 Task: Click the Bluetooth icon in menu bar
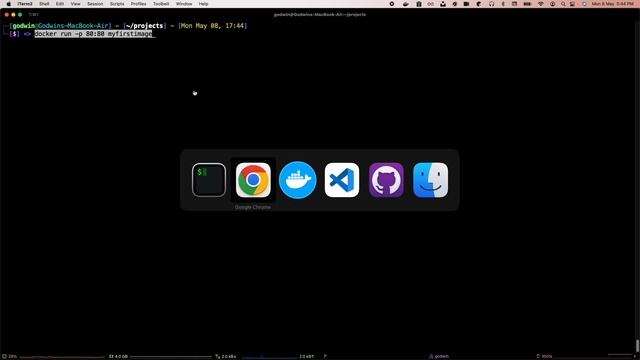click(503, 4)
